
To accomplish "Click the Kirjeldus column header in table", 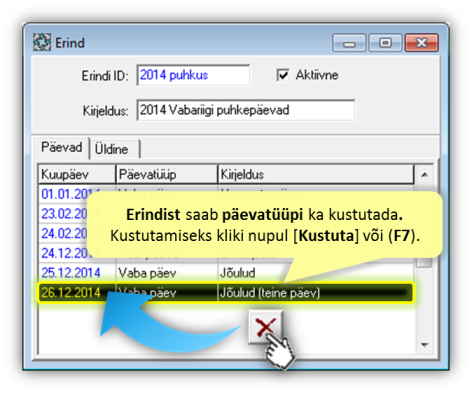I will click(316, 174).
